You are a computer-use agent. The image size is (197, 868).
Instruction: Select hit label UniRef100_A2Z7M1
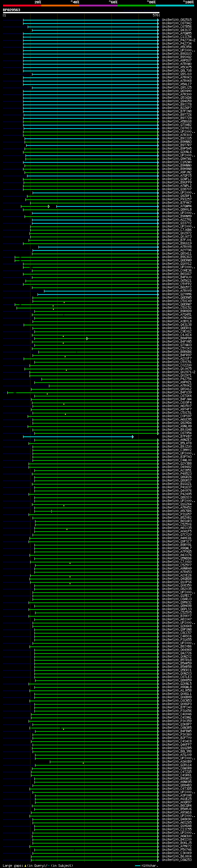click(x=177, y=220)
